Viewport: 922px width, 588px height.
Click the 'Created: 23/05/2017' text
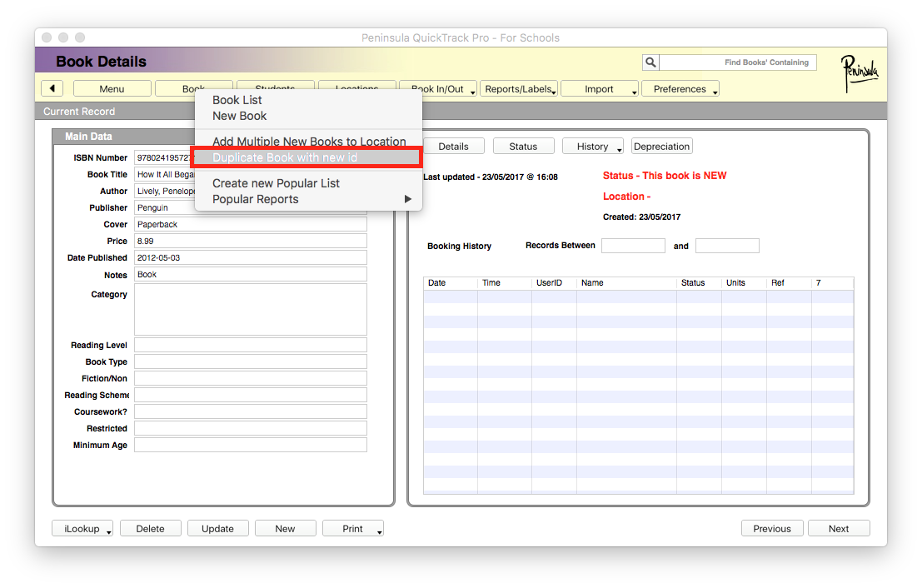point(641,217)
